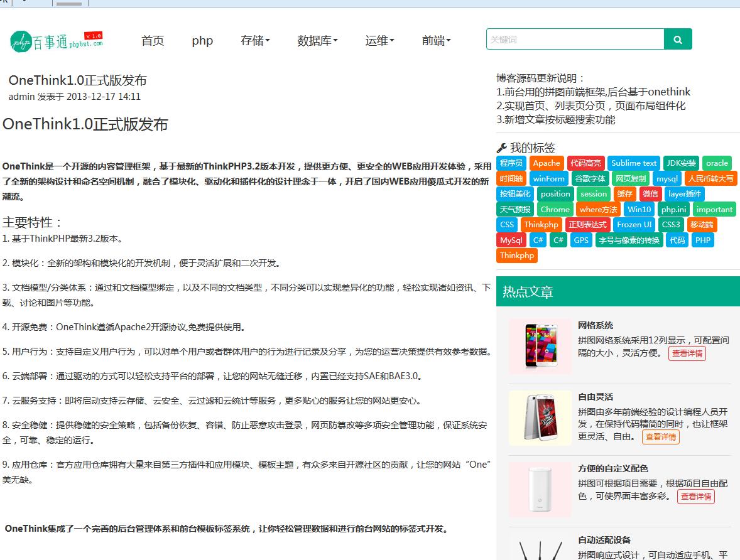This screenshot has height=560, width=740.
Task: Select the Sublime text tag
Action: point(633,163)
